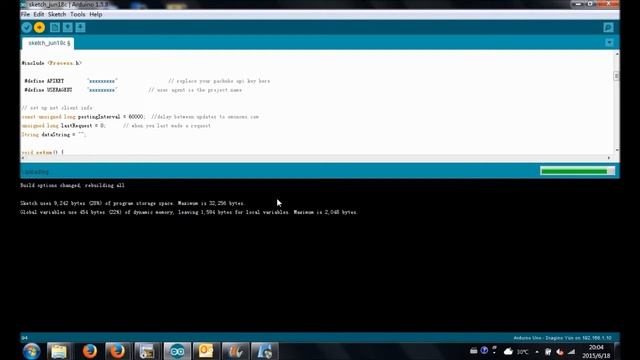Open the taskbar app next to Firefox
640x360 pixels.
[147, 351]
